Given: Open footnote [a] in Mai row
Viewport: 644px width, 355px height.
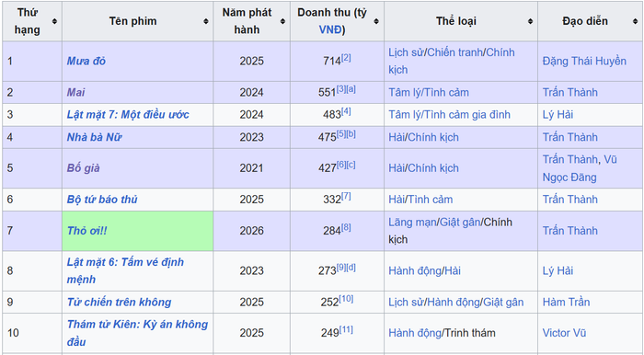Looking at the screenshot, I should point(351,89).
